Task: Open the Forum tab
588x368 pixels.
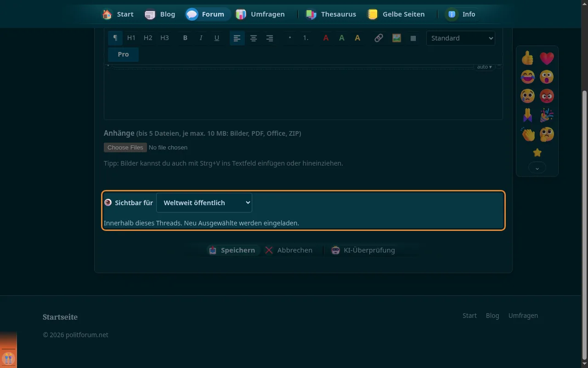Action: (207, 14)
